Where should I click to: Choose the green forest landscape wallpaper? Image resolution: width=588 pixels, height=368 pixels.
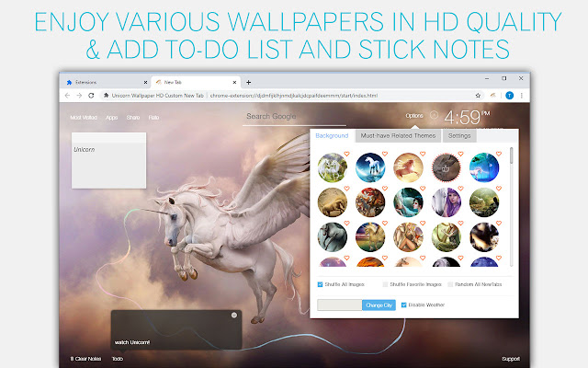484,202
